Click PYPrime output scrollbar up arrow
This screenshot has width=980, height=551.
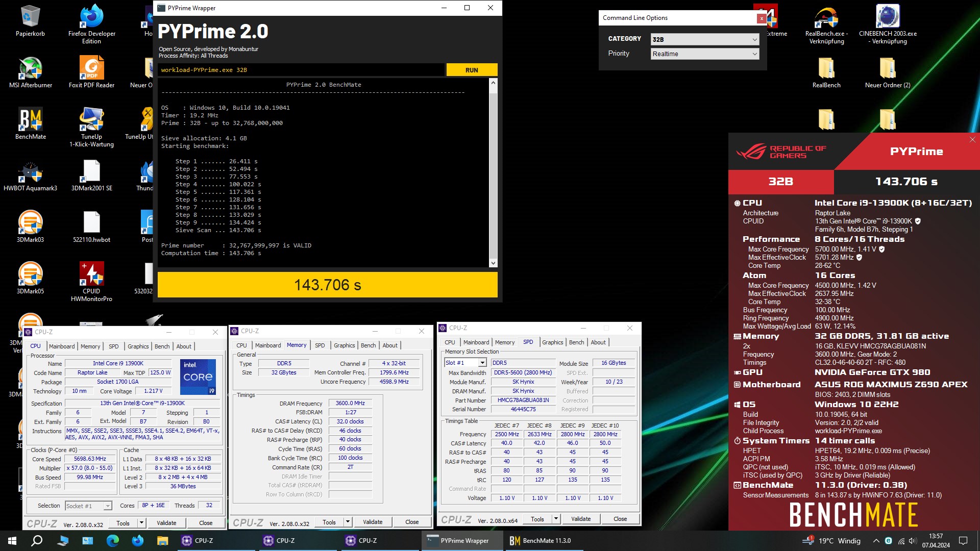(x=493, y=82)
